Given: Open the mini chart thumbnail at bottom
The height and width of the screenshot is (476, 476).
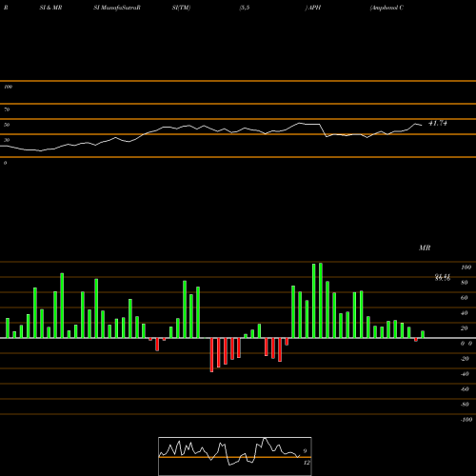Looking at the screenshot, I should 235,456.
